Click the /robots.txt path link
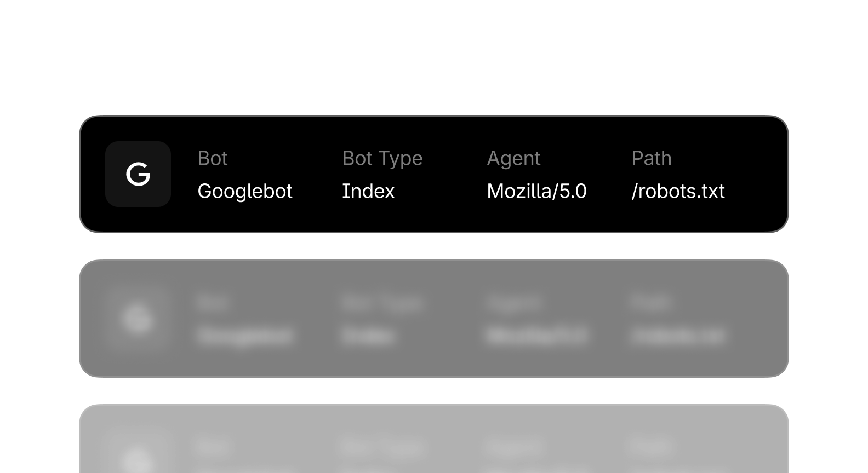 pyautogui.click(x=678, y=191)
